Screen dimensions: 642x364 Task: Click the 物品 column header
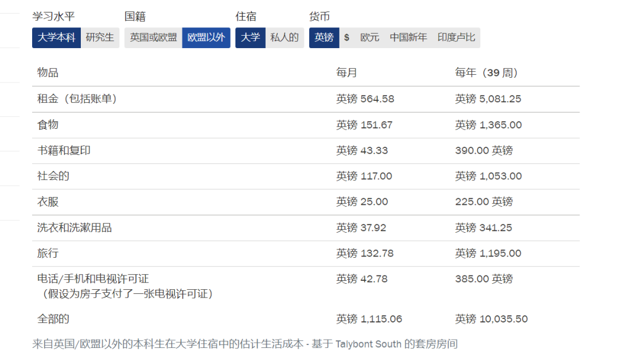[48, 73]
